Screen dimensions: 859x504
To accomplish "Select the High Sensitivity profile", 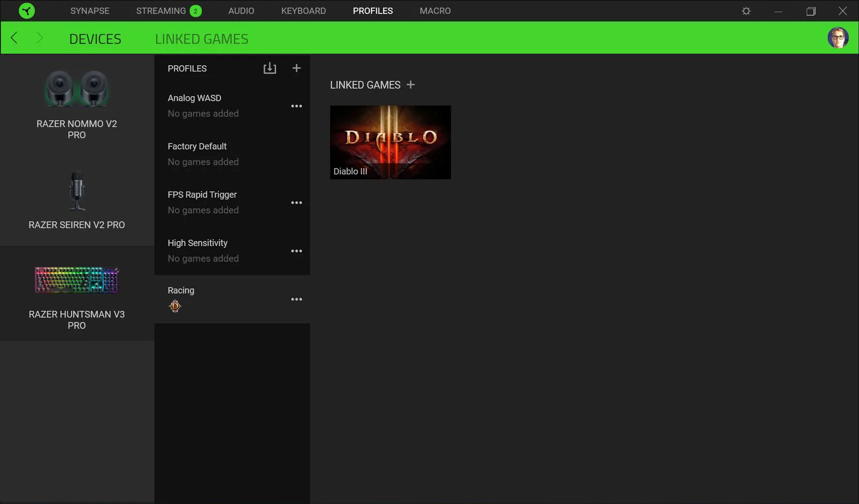I will tap(232, 251).
